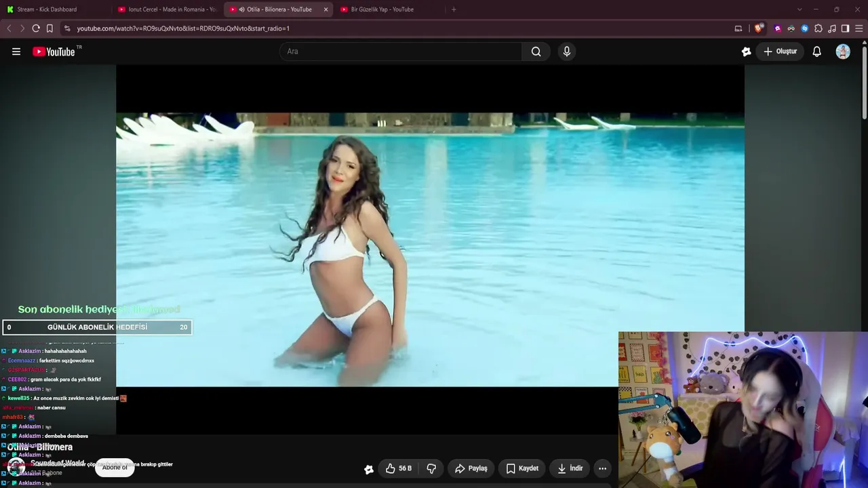Viewport: 868px width, 488px height.
Task: Share the video with Paylaş
Action: coord(471,468)
